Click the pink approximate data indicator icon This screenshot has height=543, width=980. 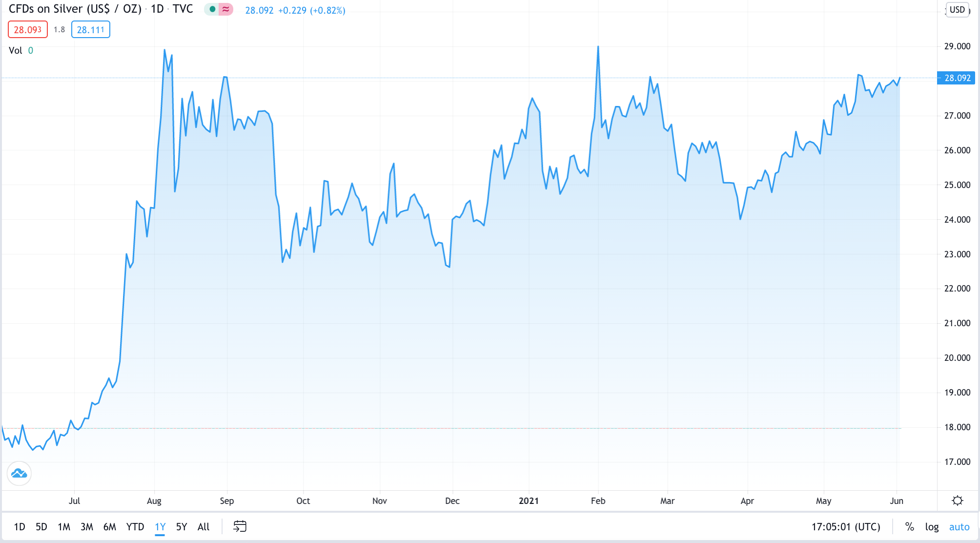(x=225, y=9)
